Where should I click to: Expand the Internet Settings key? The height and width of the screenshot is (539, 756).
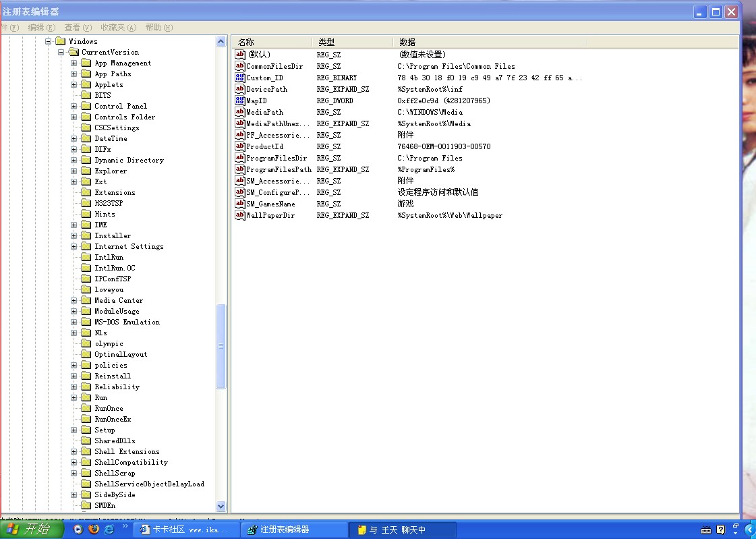coord(74,246)
